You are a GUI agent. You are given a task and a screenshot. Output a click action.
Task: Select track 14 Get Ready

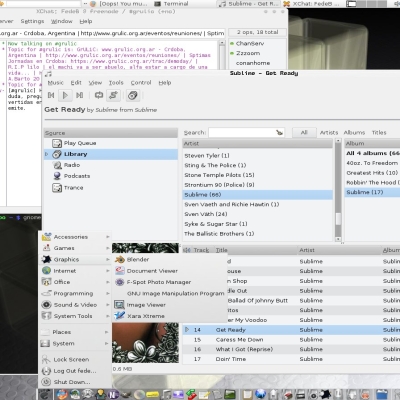[291, 330]
